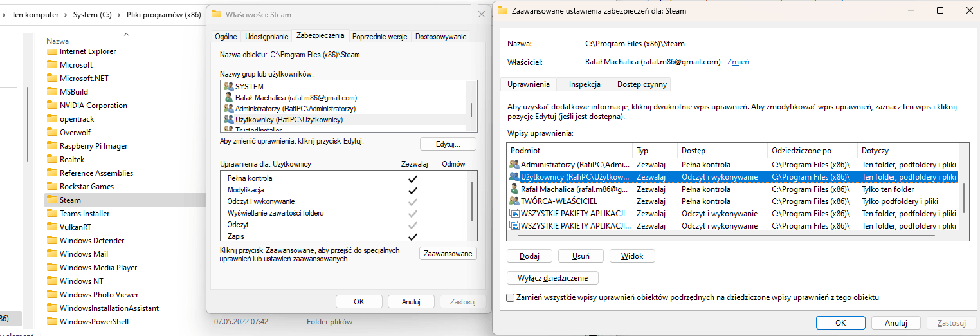Click Administratorzy group icon in Properties list
The image size is (980, 336).
pos(228,108)
